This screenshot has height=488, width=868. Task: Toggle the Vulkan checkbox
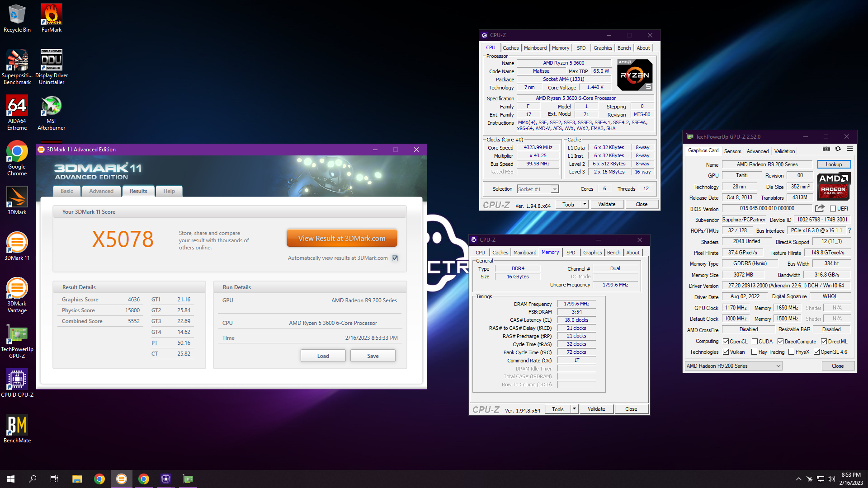coord(726,352)
